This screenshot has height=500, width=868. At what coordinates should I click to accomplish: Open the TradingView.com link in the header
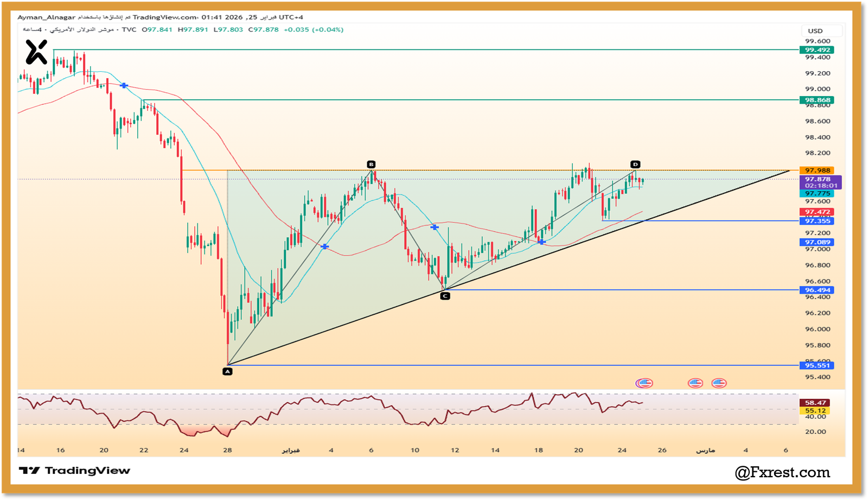[164, 17]
